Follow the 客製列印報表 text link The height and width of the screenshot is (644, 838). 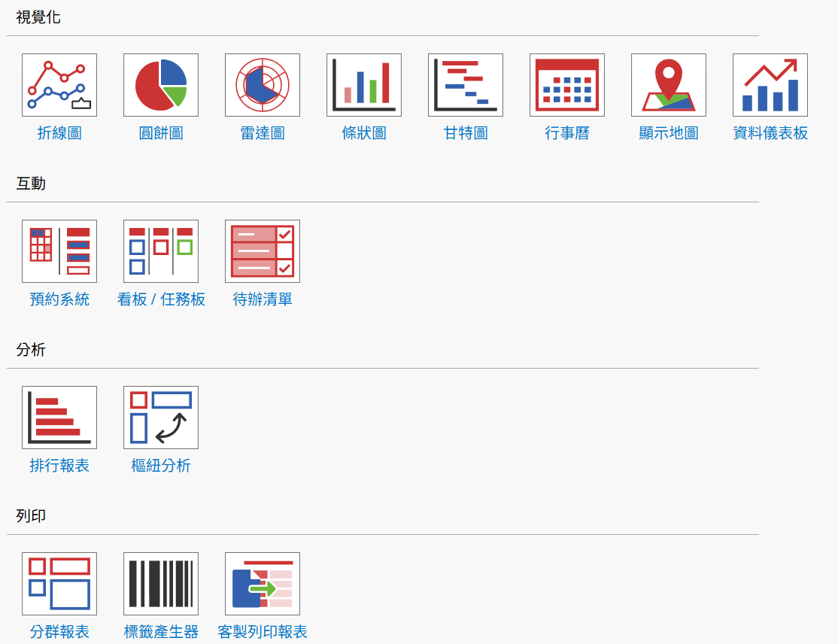pos(263,632)
